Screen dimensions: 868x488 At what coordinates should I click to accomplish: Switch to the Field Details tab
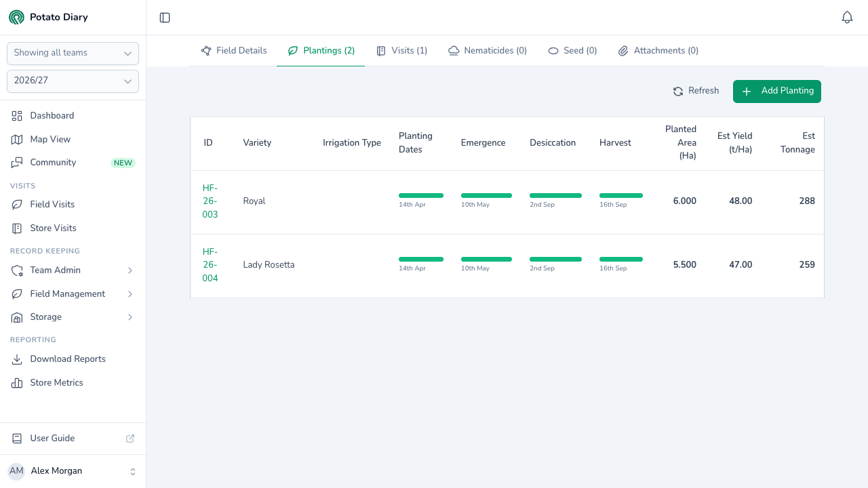click(x=234, y=51)
